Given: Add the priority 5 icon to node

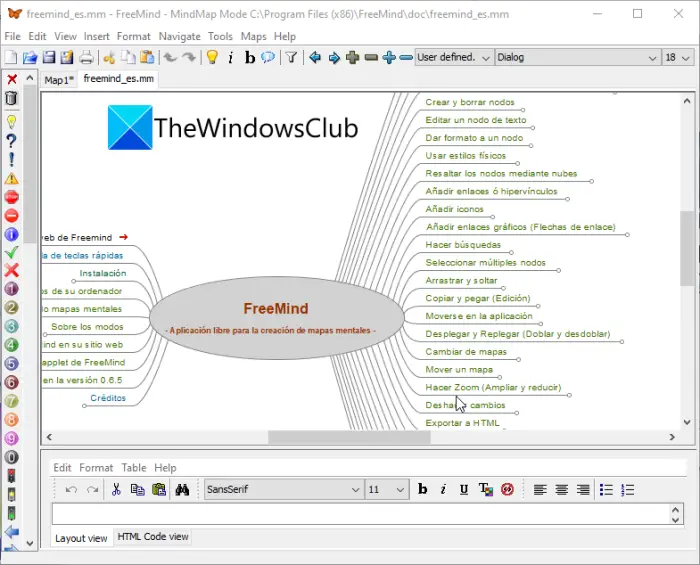Looking at the screenshot, I should pos(12,364).
